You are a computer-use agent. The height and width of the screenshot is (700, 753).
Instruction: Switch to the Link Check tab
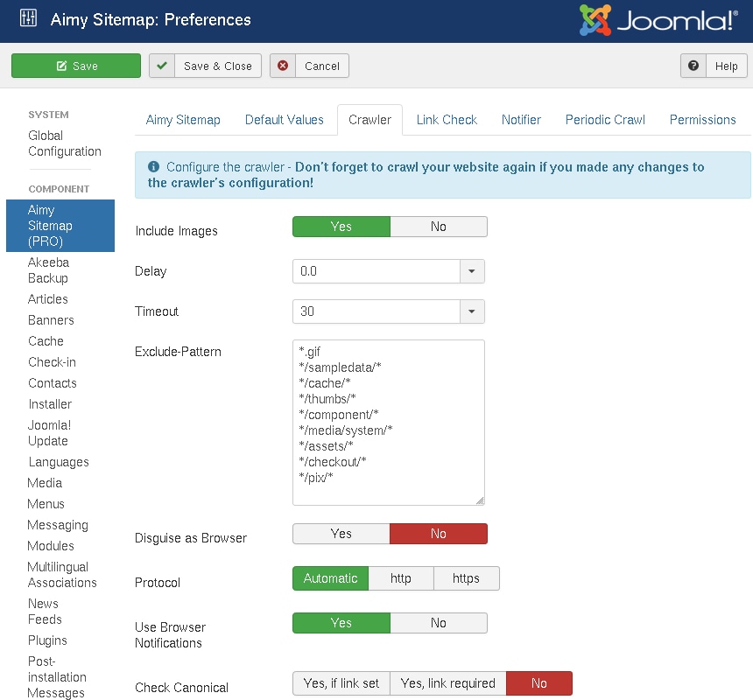coord(447,120)
